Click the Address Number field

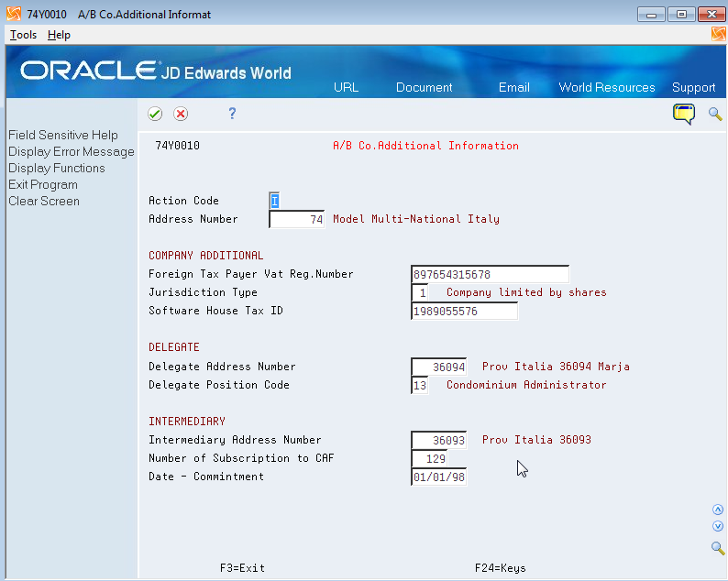pos(297,219)
